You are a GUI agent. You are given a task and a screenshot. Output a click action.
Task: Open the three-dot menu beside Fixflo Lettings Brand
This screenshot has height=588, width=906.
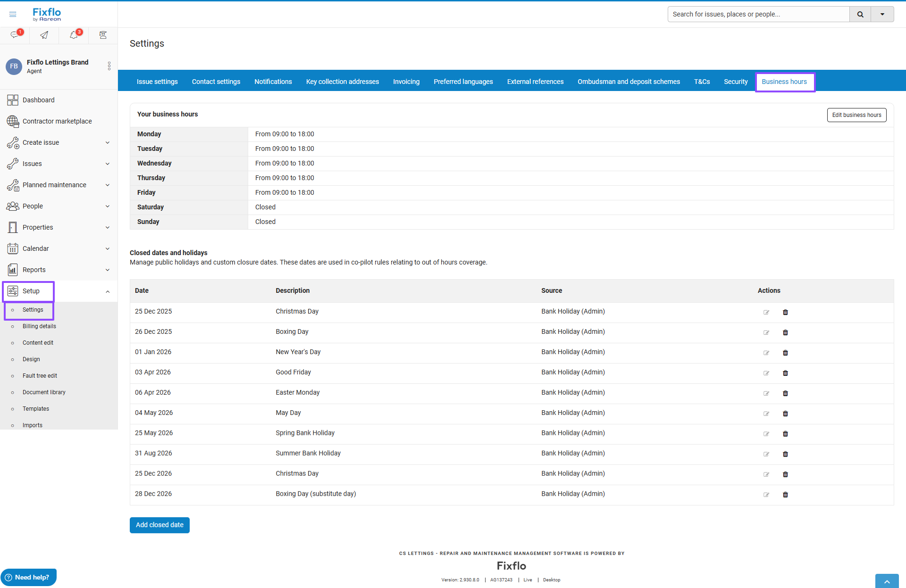109,66
